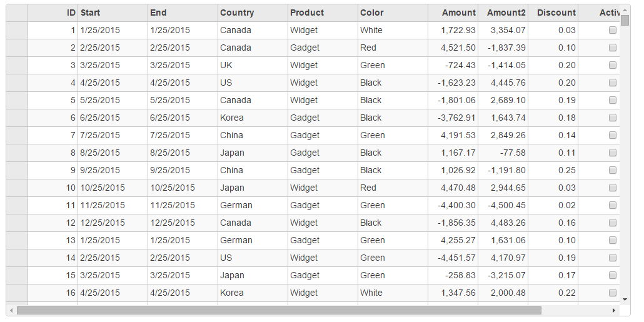This screenshot has width=644, height=322.
Task: Check the Active checkbox for row 1
Action: (613, 30)
